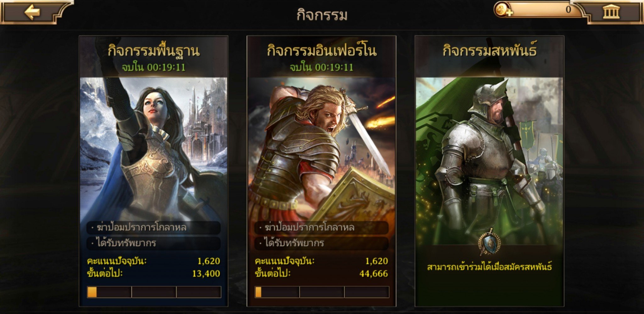Select the gold balance counter showing 0
This screenshot has height=314, width=644.
coord(540,9)
